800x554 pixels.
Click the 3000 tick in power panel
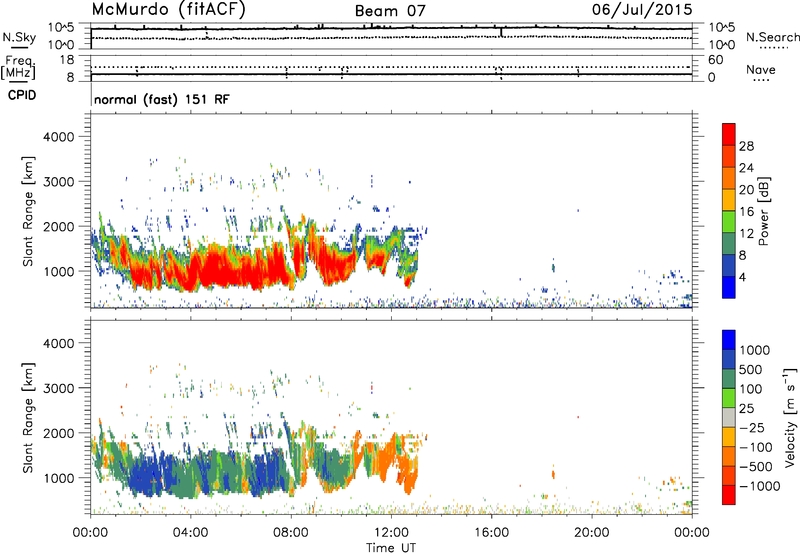pos(58,182)
